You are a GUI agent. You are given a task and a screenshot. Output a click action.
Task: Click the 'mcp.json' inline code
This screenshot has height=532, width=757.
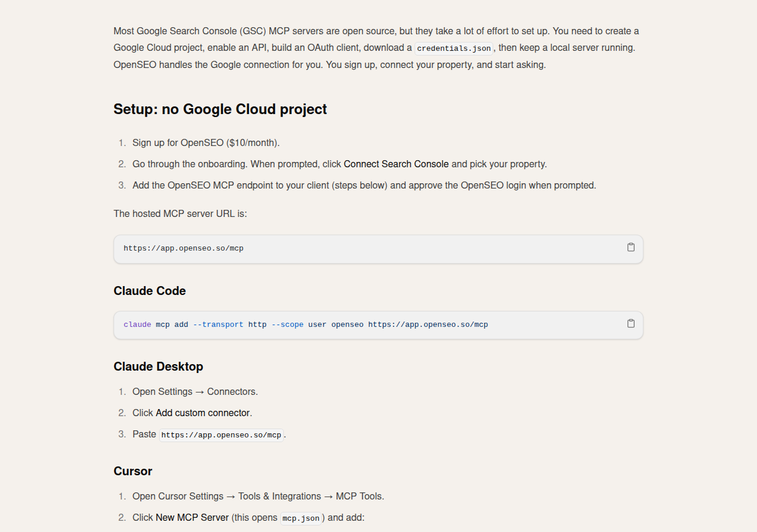pyautogui.click(x=301, y=518)
